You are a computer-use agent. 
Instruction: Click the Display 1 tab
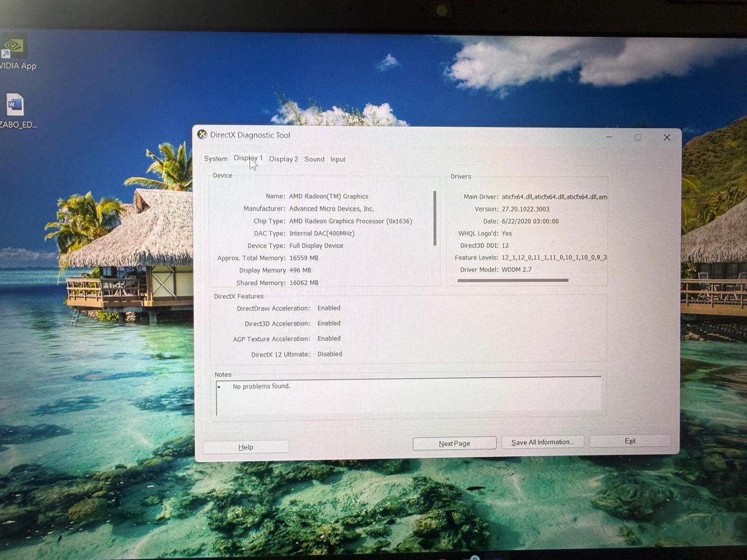[248, 158]
